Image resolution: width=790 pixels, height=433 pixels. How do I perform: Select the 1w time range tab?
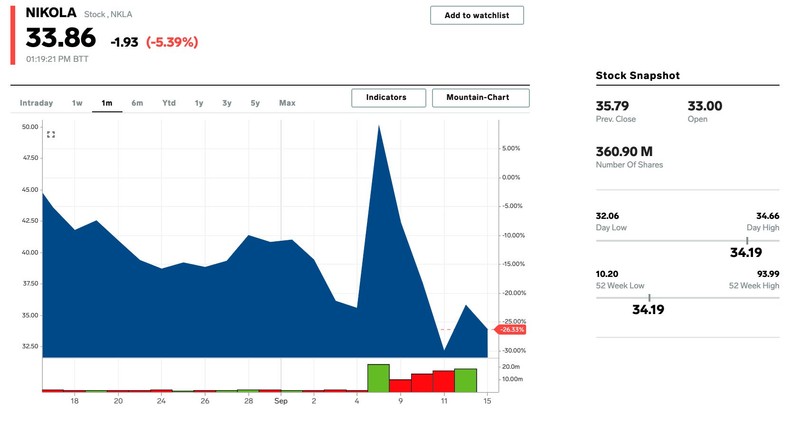point(77,103)
